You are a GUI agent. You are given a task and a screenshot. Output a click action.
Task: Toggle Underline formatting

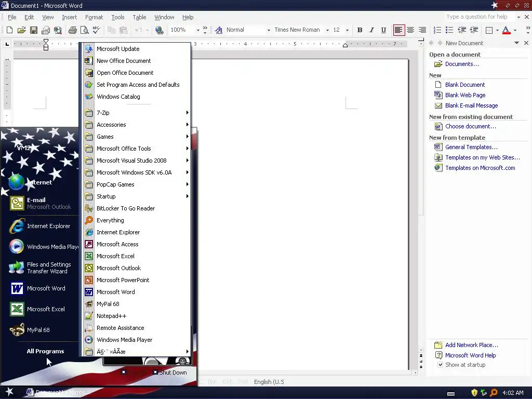pos(383,30)
